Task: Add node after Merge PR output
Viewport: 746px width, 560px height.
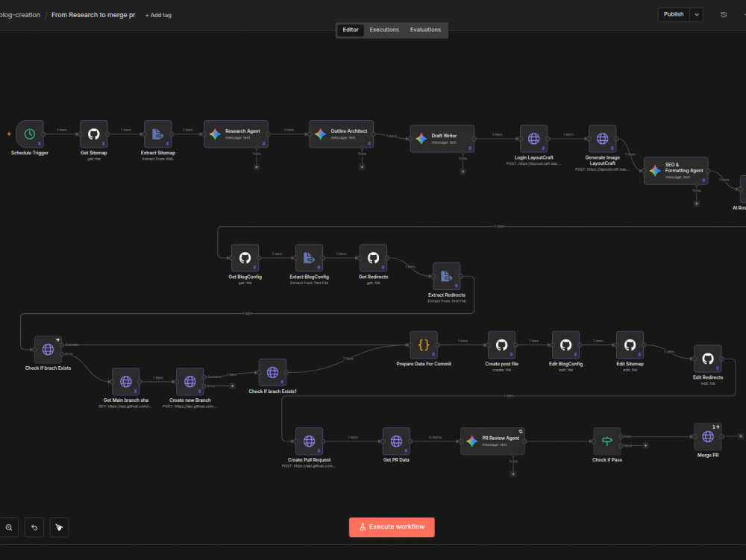Action: click(x=740, y=436)
